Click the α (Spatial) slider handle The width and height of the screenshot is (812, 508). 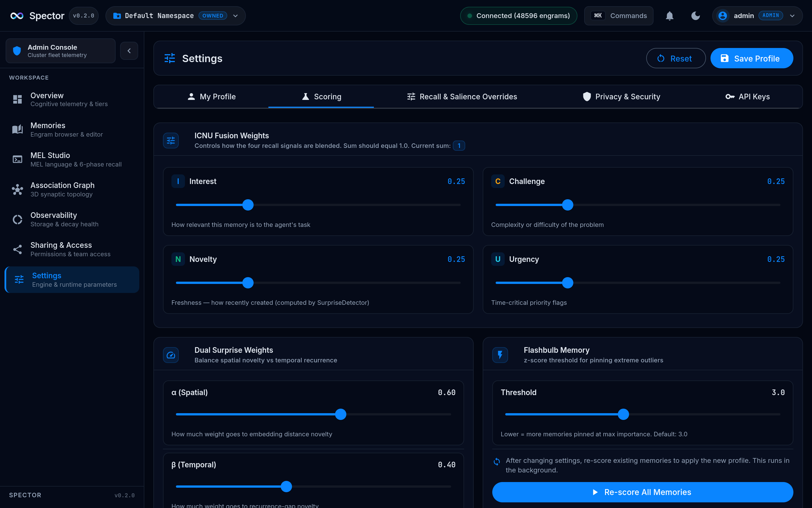pos(341,414)
